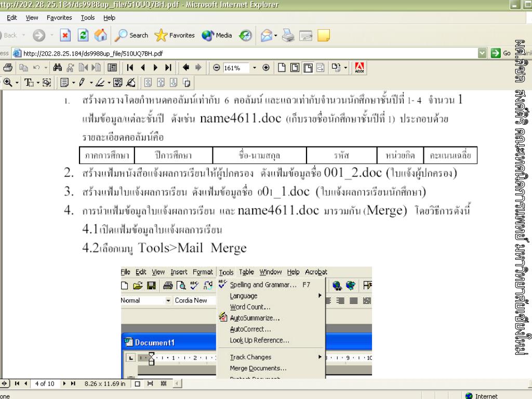Select the Highlight markup tool

[x=100, y=83]
